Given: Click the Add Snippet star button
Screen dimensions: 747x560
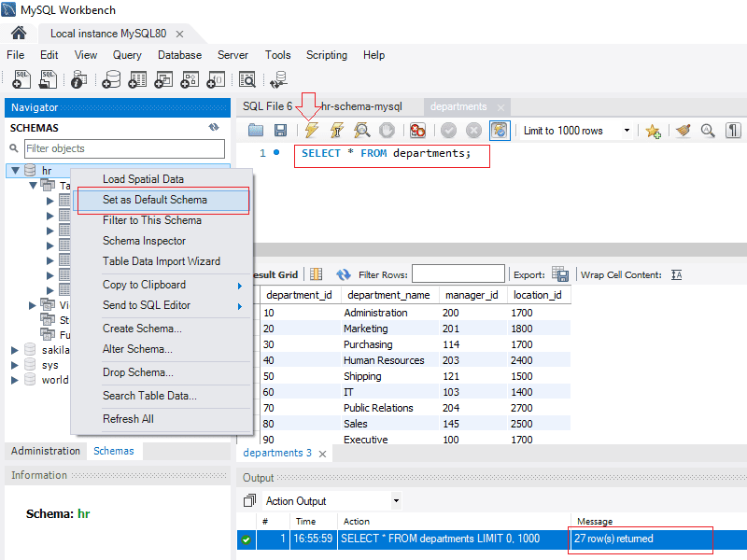Looking at the screenshot, I should point(652,131).
